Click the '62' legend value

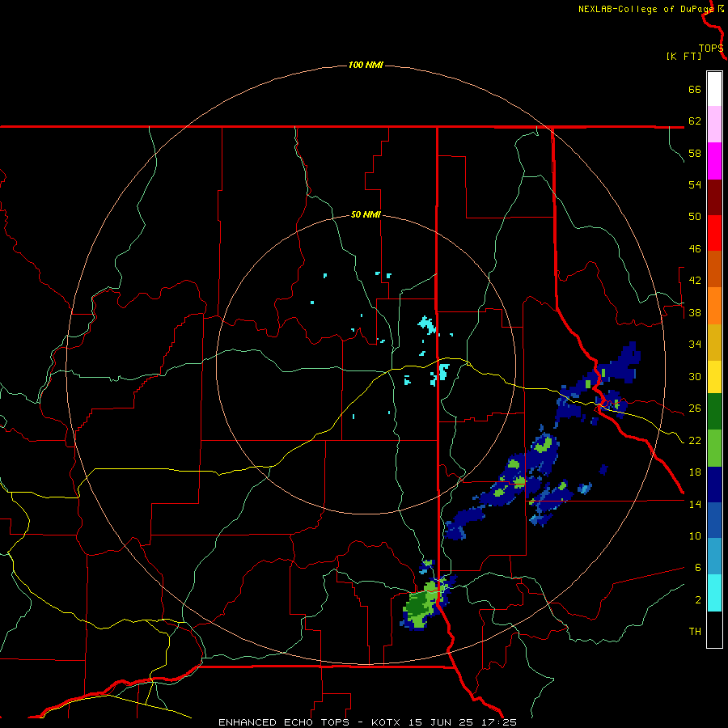pos(695,121)
